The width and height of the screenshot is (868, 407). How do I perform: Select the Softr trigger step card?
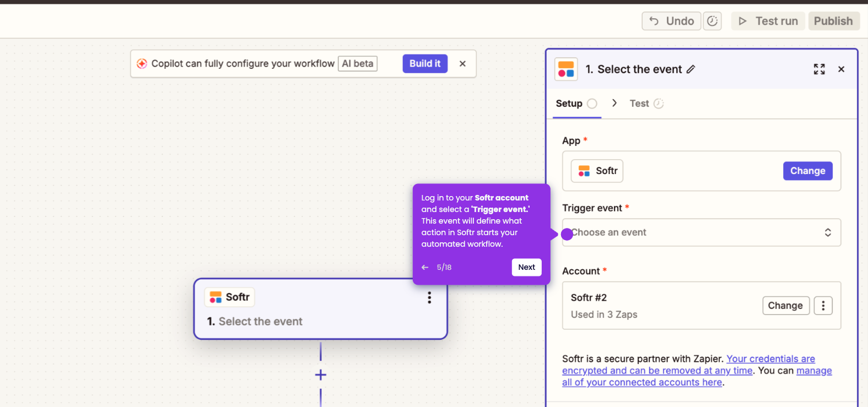(x=320, y=309)
